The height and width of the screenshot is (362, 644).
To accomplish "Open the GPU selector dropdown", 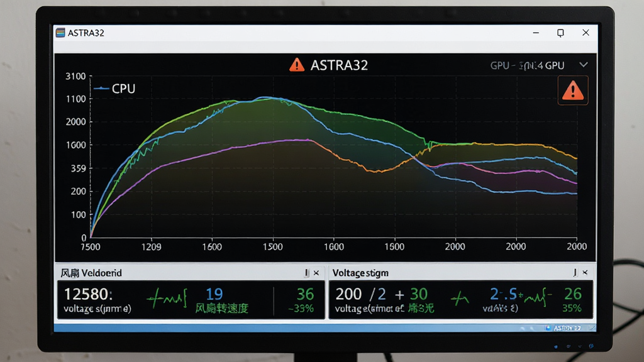I will point(538,65).
